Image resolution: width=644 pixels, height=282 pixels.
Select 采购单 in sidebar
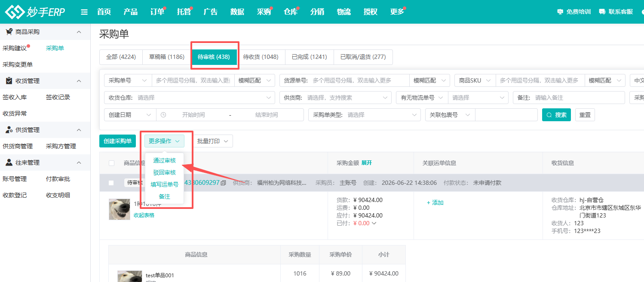[55, 49]
